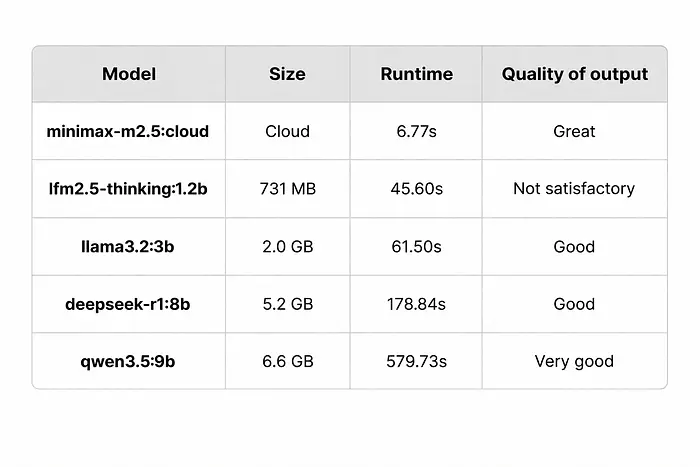Click the Quality of output header

tap(574, 74)
